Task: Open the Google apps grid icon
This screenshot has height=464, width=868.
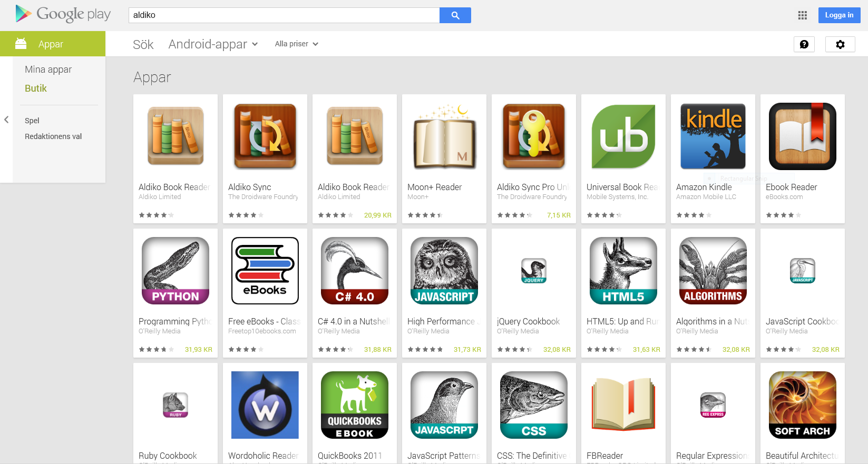Action: [x=803, y=15]
